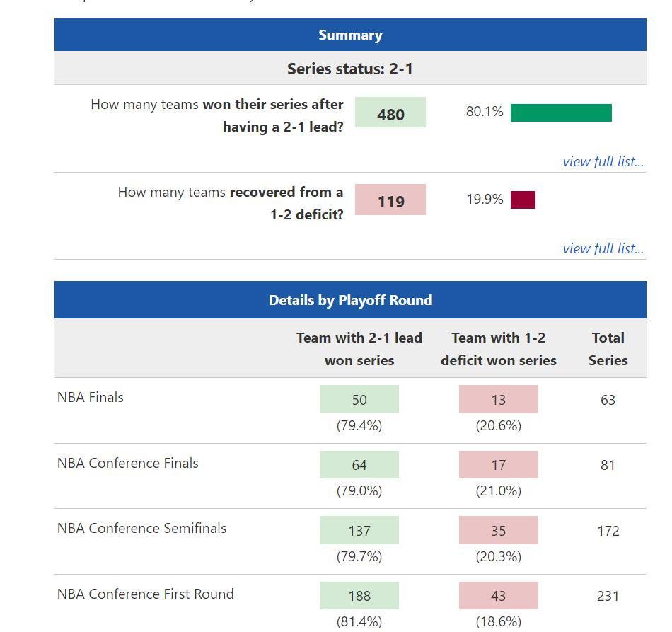Screen dimensions: 672x632
Task: Click the green 50 cell for NBA Finals
Action: pyautogui.click(x=359, y=400)
